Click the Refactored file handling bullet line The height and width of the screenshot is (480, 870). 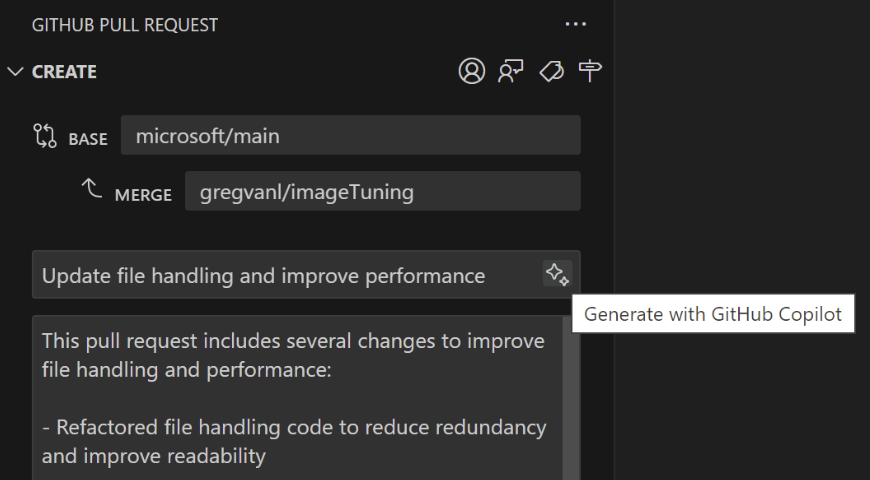click(294, 442)
